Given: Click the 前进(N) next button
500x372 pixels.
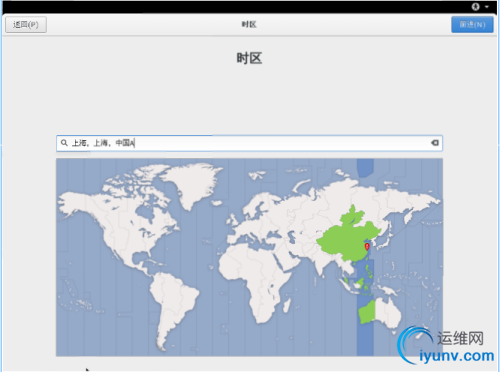Looking at the screenshot, I should (x=472, y=25).
